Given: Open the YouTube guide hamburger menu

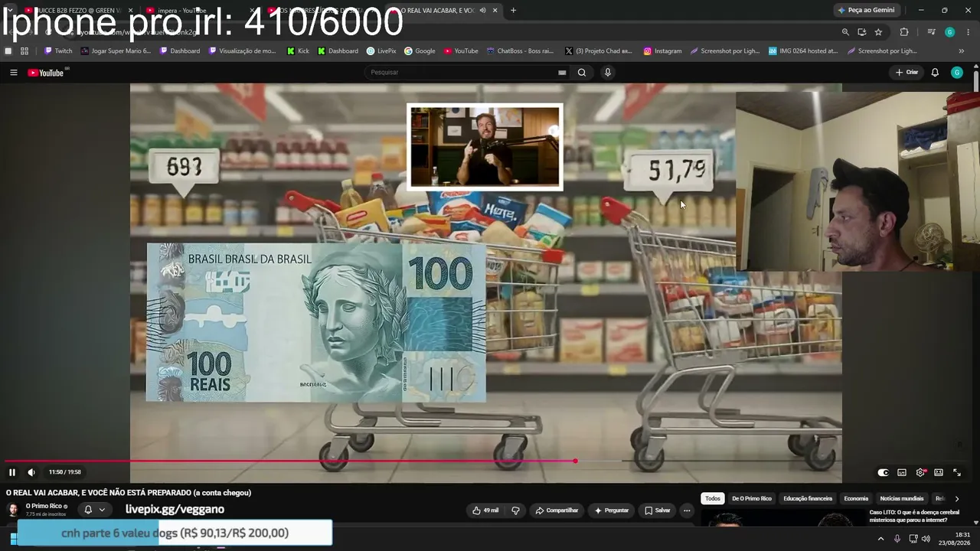Looking at the screenshot, I should tap(13, 73).
